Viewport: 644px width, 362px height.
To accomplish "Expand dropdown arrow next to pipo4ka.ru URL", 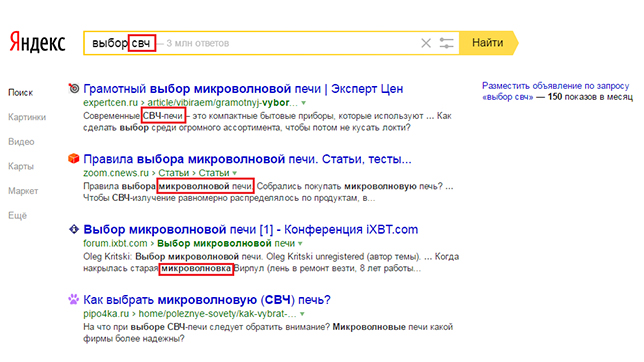I will 302,314.
